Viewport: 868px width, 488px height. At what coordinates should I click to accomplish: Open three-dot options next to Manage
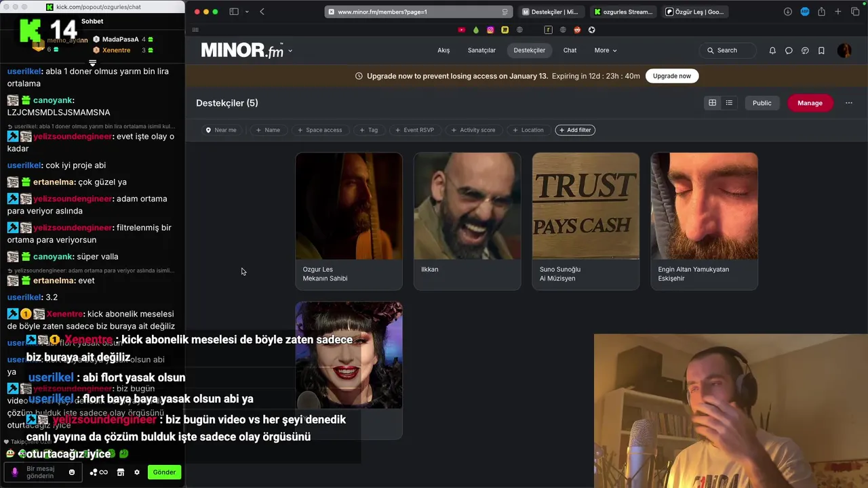848,103
